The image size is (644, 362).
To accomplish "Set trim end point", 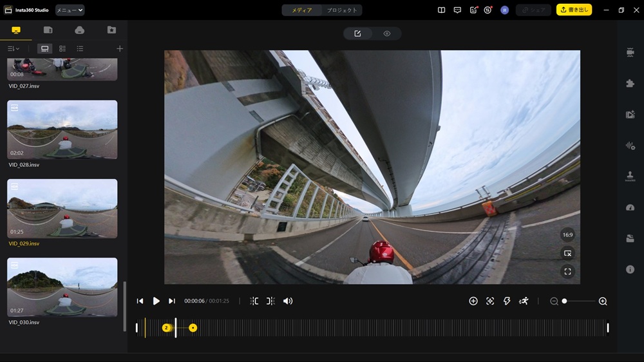I will click(270, 301).
